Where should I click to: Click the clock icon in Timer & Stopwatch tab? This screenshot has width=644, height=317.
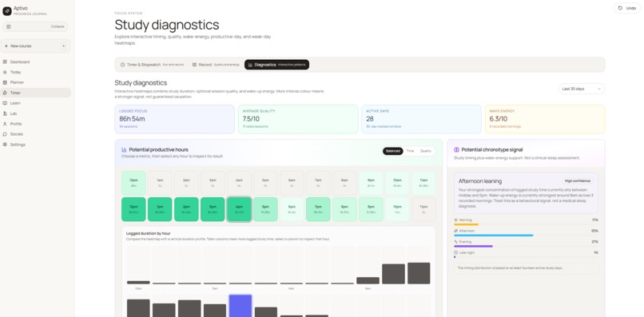pos(122,65)
